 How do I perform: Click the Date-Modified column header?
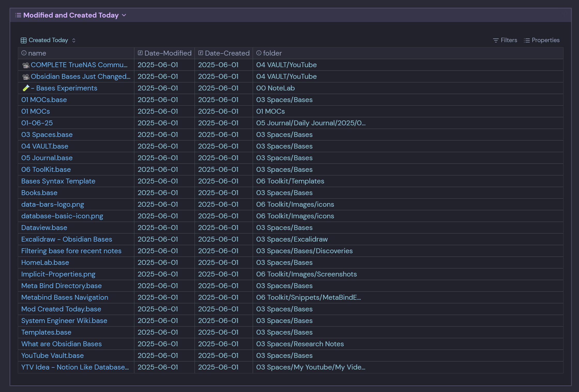(x=164, y=53)
